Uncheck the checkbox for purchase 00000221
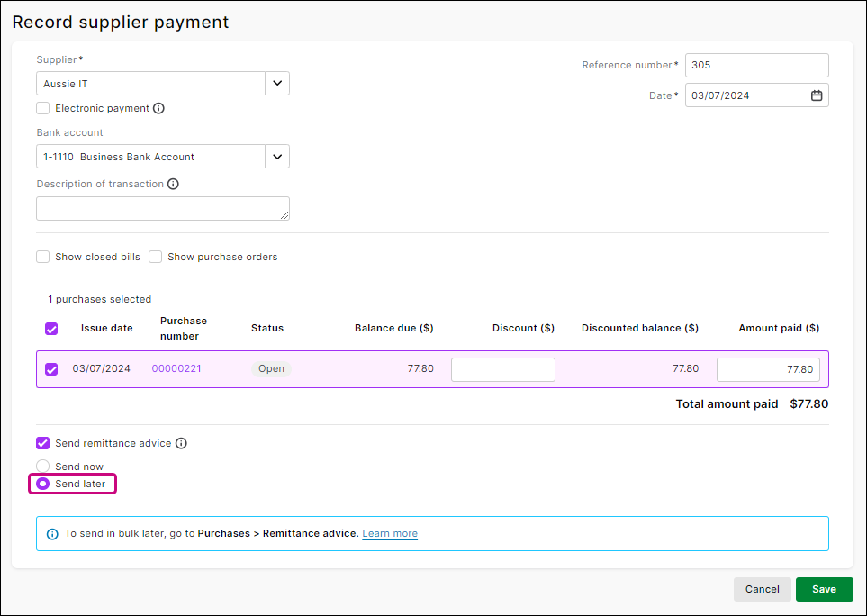 click(x=51, y=369)
